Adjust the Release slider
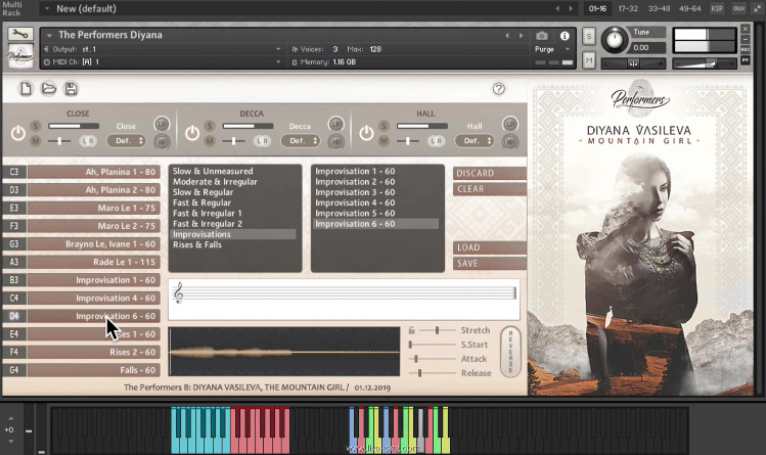The width and height of the screenshot is (766, 455). point(433,373)
